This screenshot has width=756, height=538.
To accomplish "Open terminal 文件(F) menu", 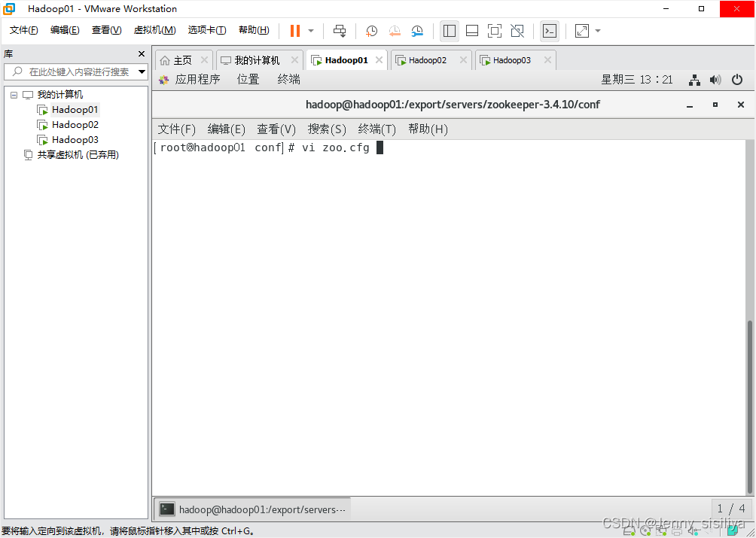I will [176, 129].
